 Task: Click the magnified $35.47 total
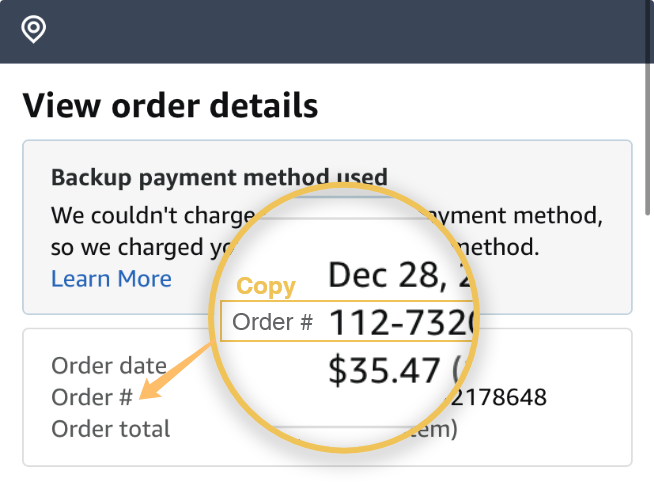pos(385,370)
